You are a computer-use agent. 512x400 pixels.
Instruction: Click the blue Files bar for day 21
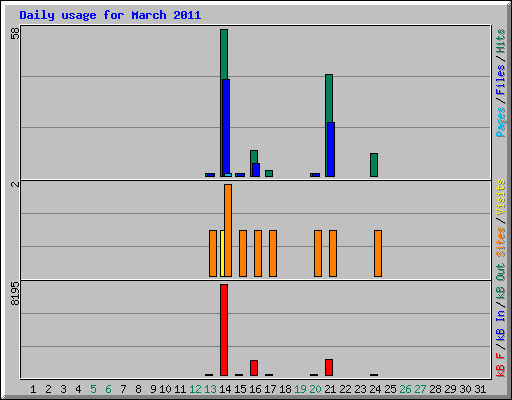click(x=331, y=149)
